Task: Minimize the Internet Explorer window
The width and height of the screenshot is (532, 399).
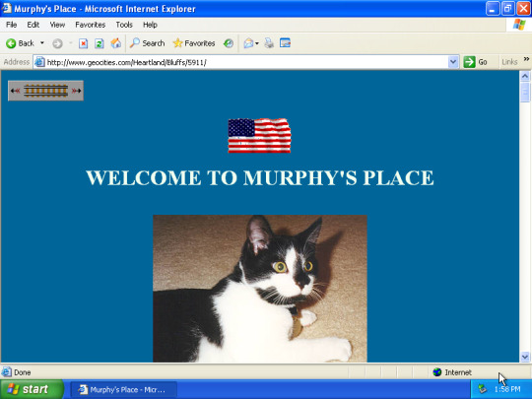Action: 493,9
